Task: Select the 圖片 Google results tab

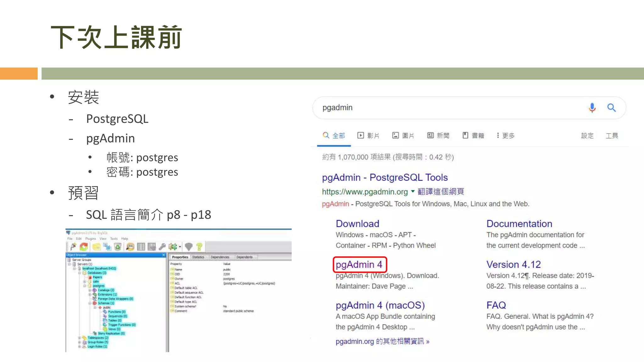Action: tap(403, 135)
